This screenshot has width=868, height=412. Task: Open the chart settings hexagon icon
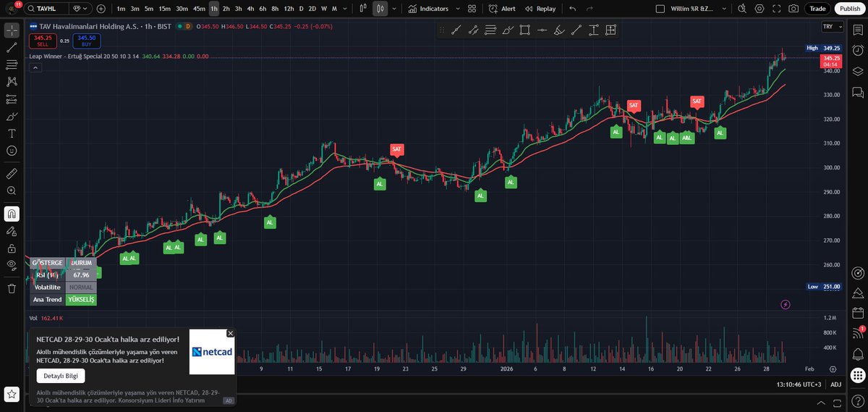pyautogui.click(x=759, y=9)
